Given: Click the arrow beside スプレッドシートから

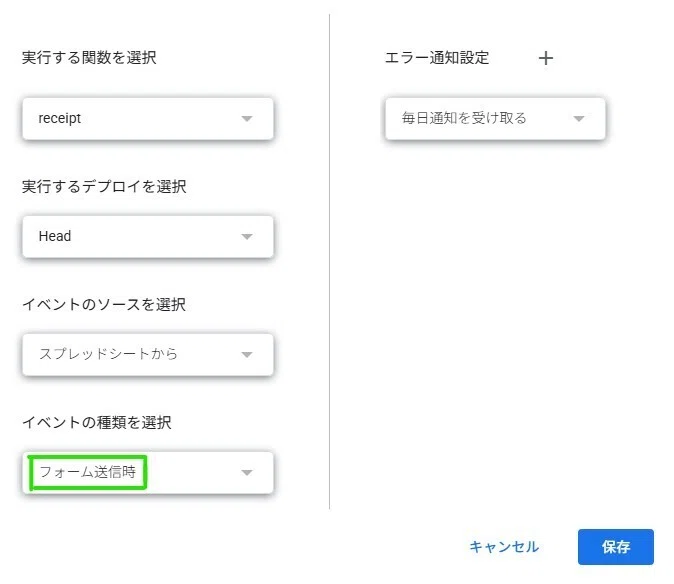Looking at the screenshot, I should 247,355.
